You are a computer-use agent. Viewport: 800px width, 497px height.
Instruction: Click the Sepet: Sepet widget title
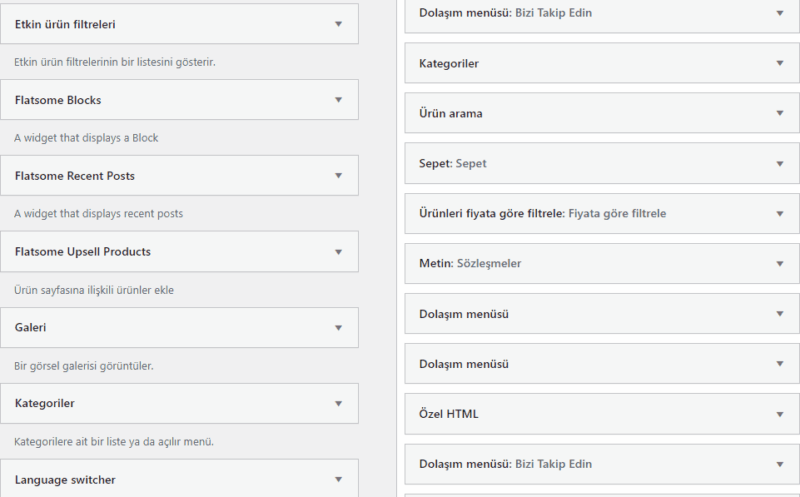pos(453,163)
